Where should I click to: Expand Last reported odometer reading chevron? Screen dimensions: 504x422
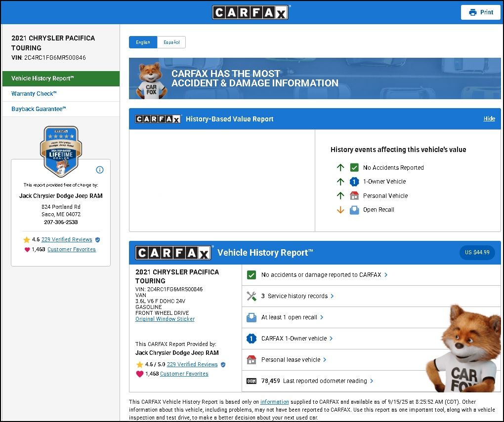(x=372, y=381)
